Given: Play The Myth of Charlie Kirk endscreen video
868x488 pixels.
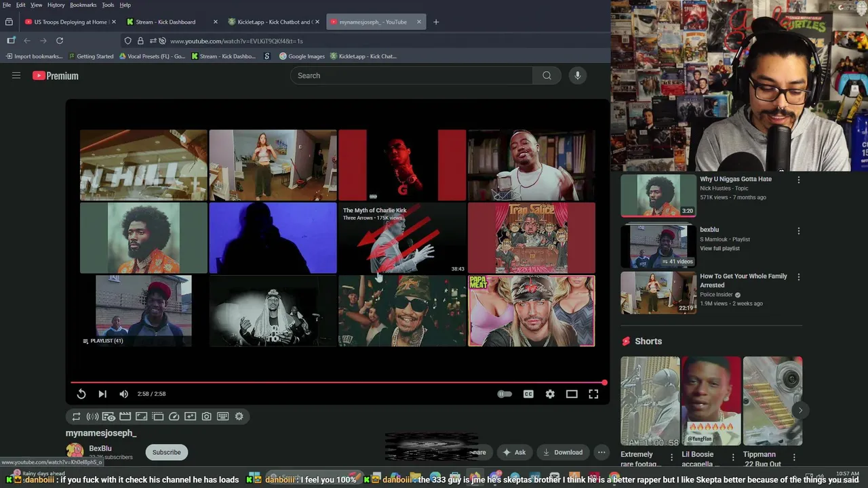Looking at the screenshot, I should coord(402,238).
